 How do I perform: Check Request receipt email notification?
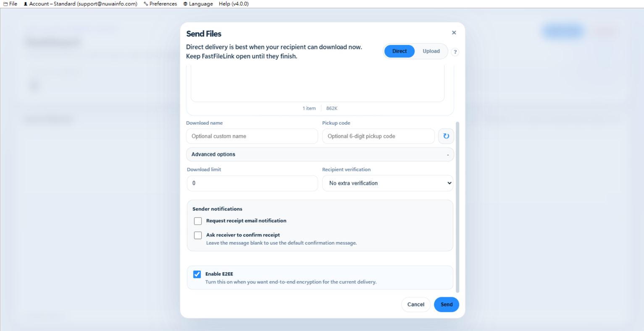coord(198,221)
